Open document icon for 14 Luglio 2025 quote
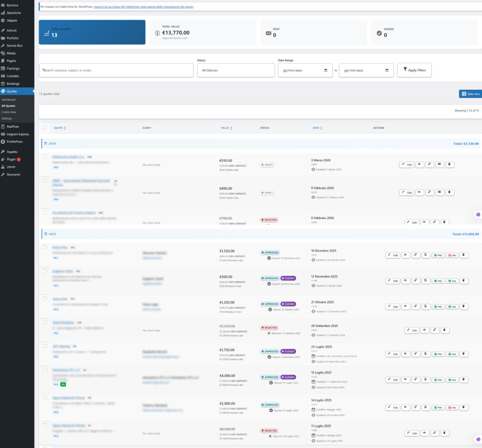482x448 pixels. [426, 407]
